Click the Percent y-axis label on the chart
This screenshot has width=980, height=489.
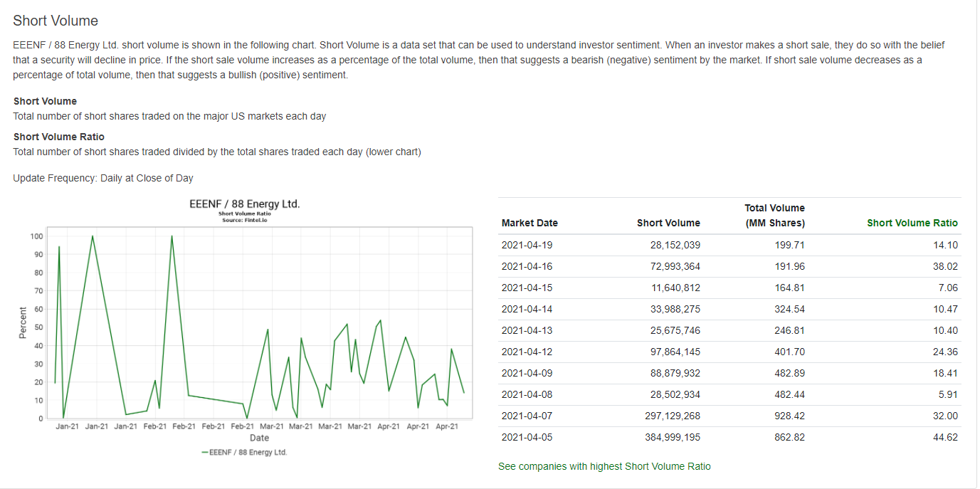click(x=23, y=323)
